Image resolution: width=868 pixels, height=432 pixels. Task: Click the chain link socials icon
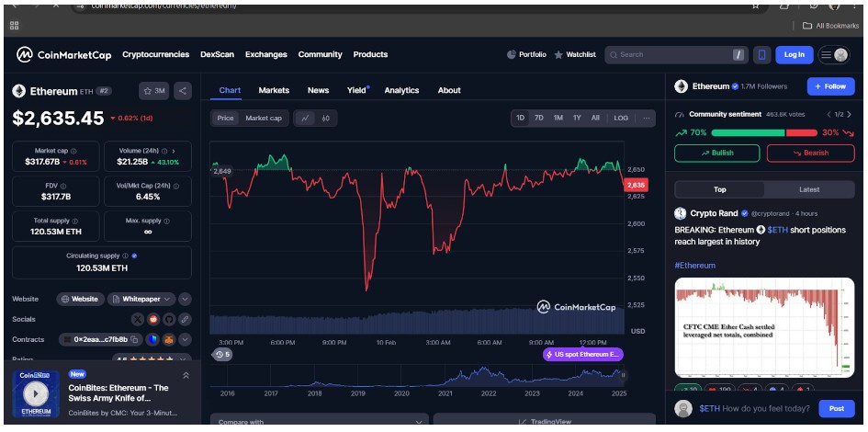click(x=185, y=319)
